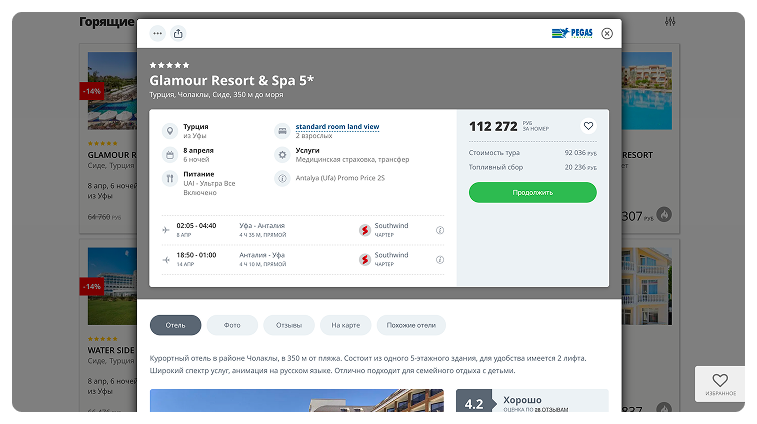The image size is (757, 424).
Task: Click Southwind logo on the 18:50 flight
Action: [x=365, y=260]
